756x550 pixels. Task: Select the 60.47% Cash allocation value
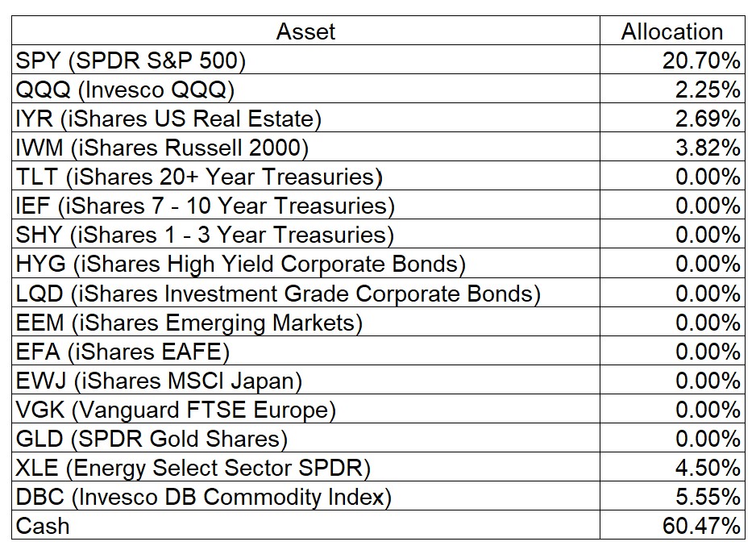[697, 526]
